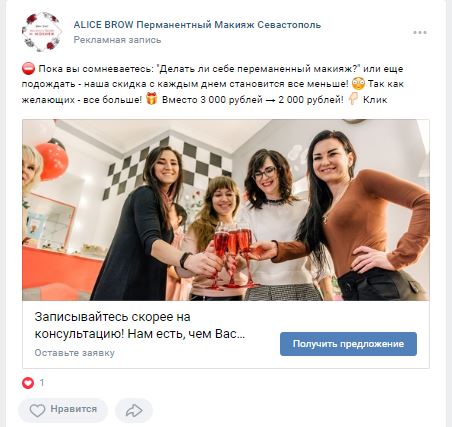Click the ALICE BROW profile avatar
This screenshot has height=427, width=452.
pyautogui.click(x=42, y=32)
